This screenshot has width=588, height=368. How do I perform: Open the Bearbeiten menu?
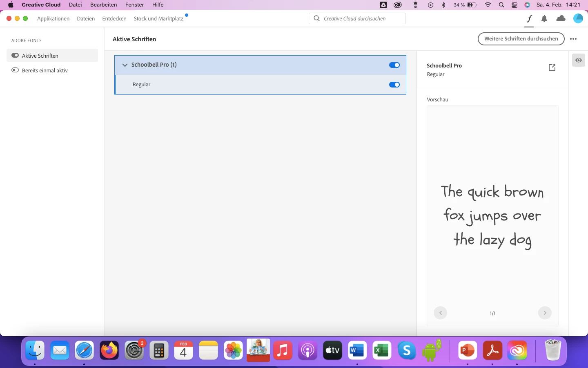click(104, 5)
